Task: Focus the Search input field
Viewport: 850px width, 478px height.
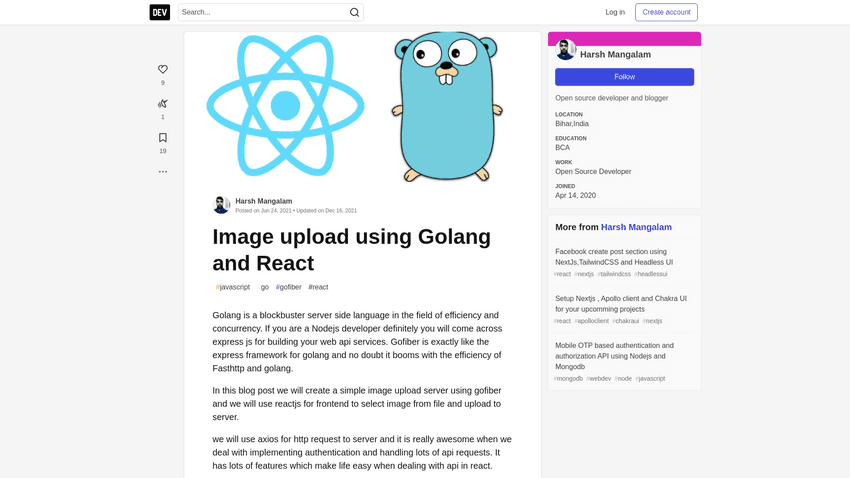Action: 262,12
